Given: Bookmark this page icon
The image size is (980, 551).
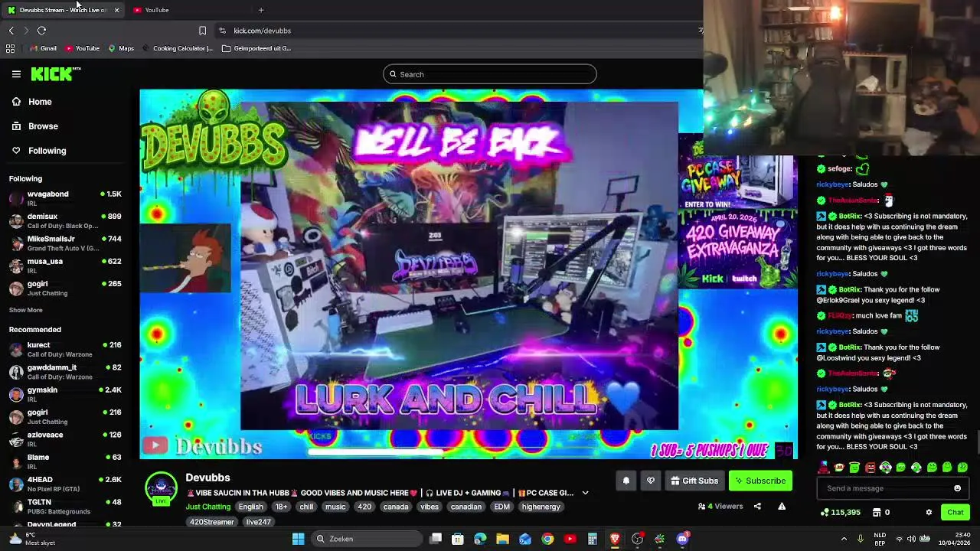Looking at the screenshot, I should point(202,31).
